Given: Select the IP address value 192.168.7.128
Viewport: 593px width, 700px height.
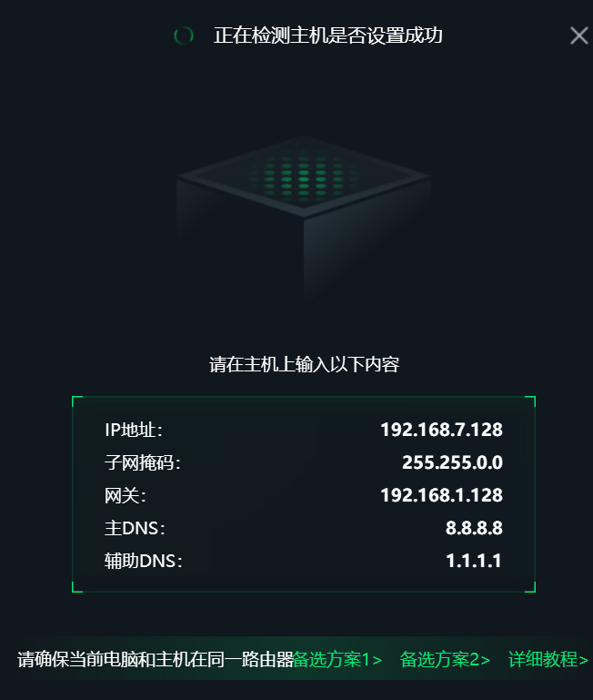Looking at the screenshot, I should point(442,430).
